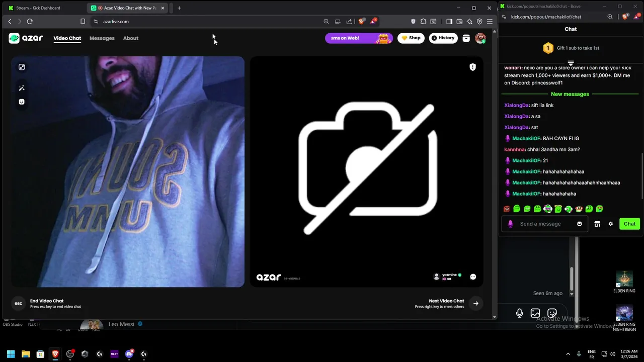Screen dimensions: 644x362
Task: Open the Shop button
Action: tap(411, 38)
